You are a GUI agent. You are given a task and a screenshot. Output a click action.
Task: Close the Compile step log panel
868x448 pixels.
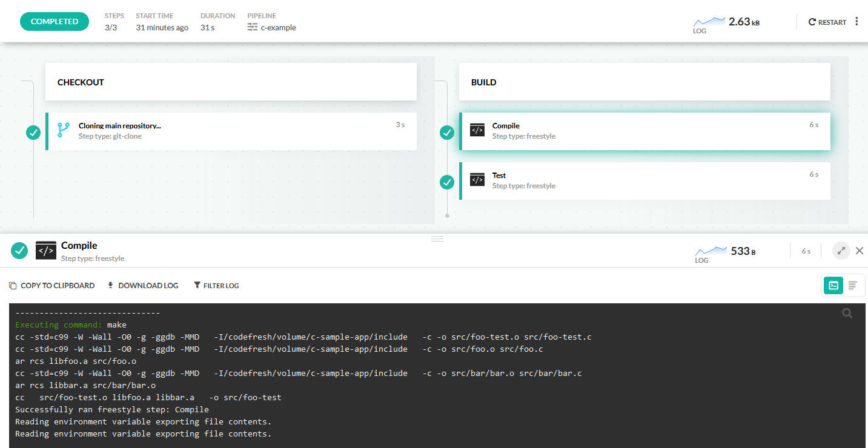[860, 251]
